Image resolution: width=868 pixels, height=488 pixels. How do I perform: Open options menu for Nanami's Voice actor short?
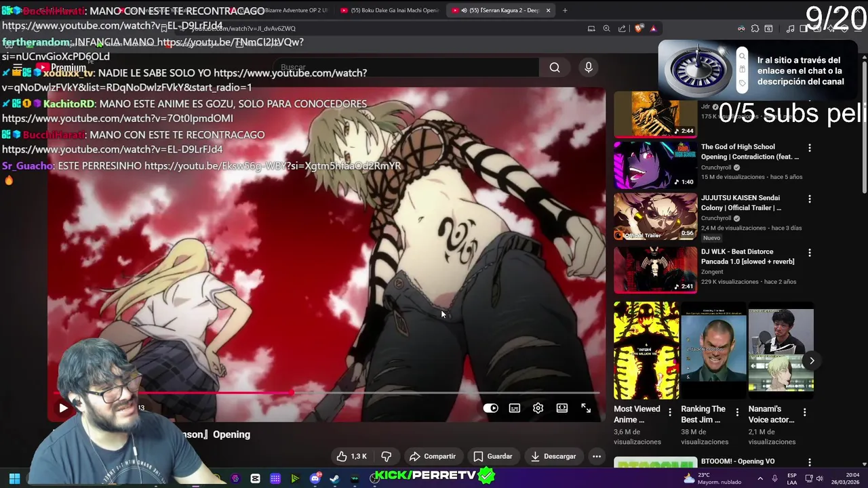[x=805, y=412]
